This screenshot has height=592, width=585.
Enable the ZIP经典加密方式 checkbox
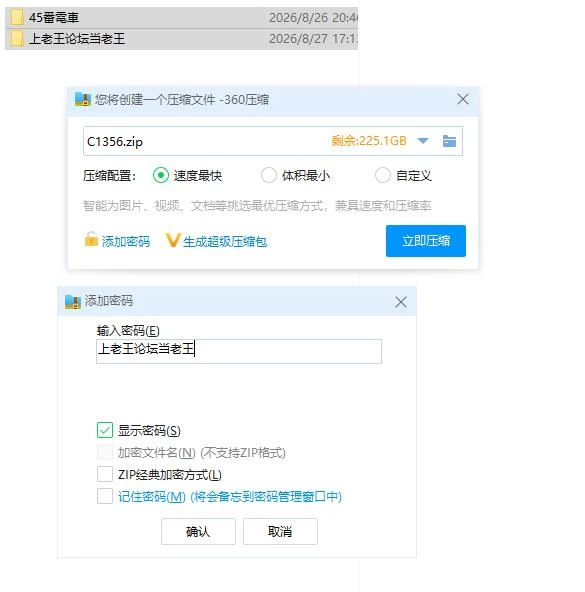[105, 474]
